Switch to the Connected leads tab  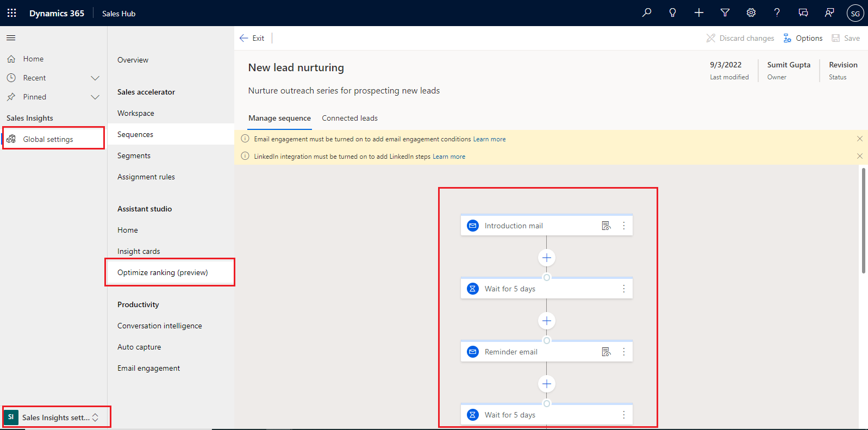[349, 118]
